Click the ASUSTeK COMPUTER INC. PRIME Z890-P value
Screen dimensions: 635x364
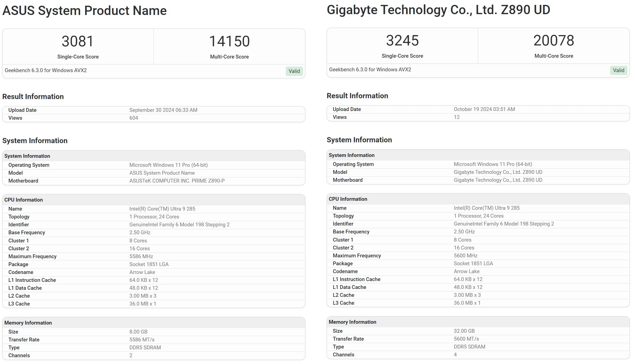pyautogui.click(x=177, y=181)
